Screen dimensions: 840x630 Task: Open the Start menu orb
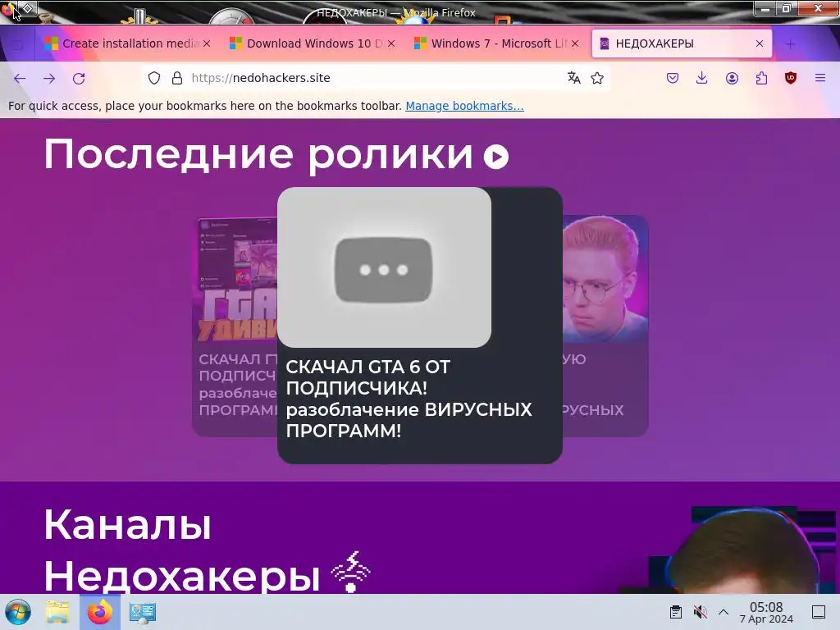tap(18, 612)
